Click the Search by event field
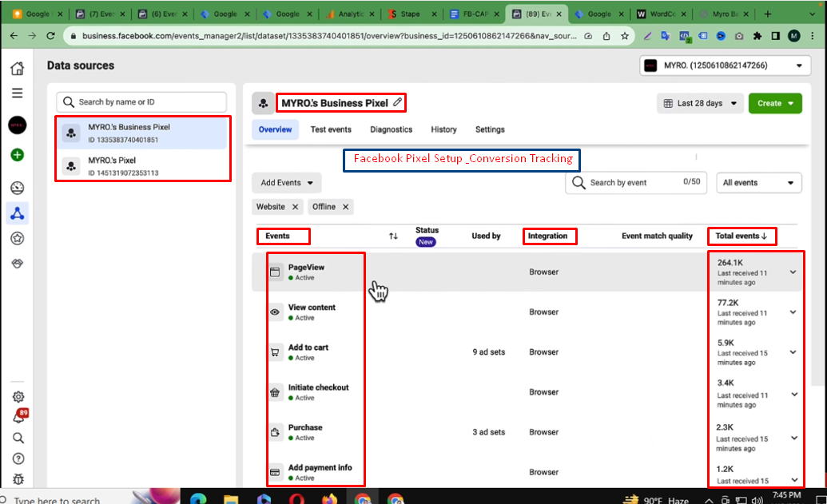Screen dimensions: 827x504 click(x=635, y=182)
